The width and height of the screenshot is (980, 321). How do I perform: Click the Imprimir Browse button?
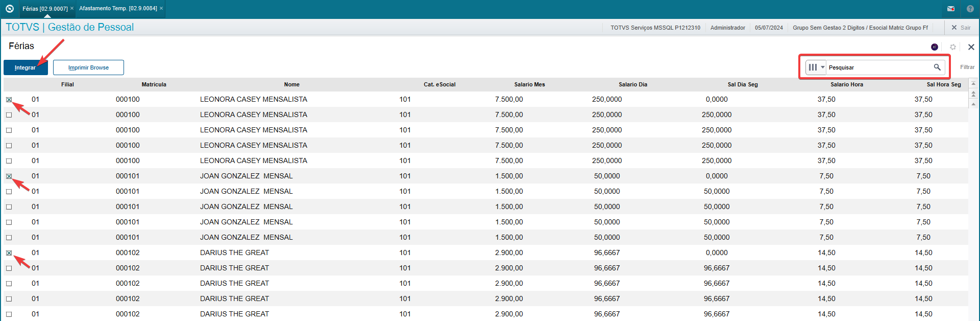point(88,67)
